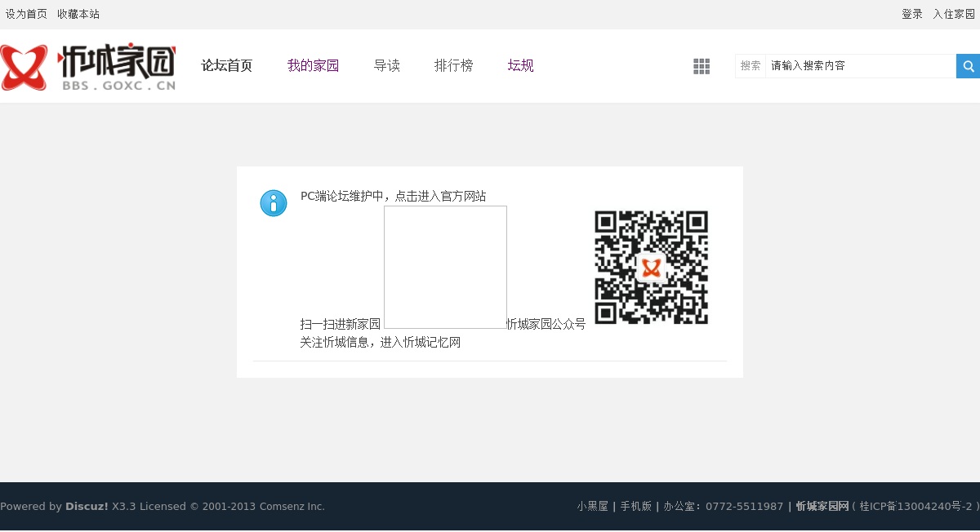
Task: Open the 搜索 type selector
Action: pyautogui.click(x=751, y=66)
